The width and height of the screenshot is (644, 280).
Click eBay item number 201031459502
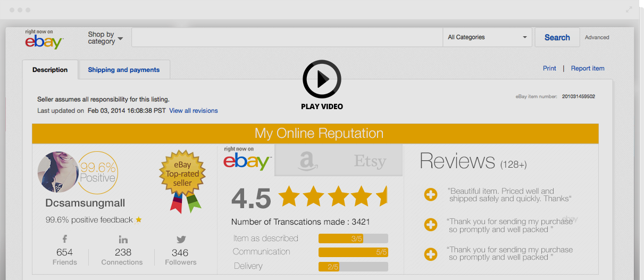pos(578,96)
